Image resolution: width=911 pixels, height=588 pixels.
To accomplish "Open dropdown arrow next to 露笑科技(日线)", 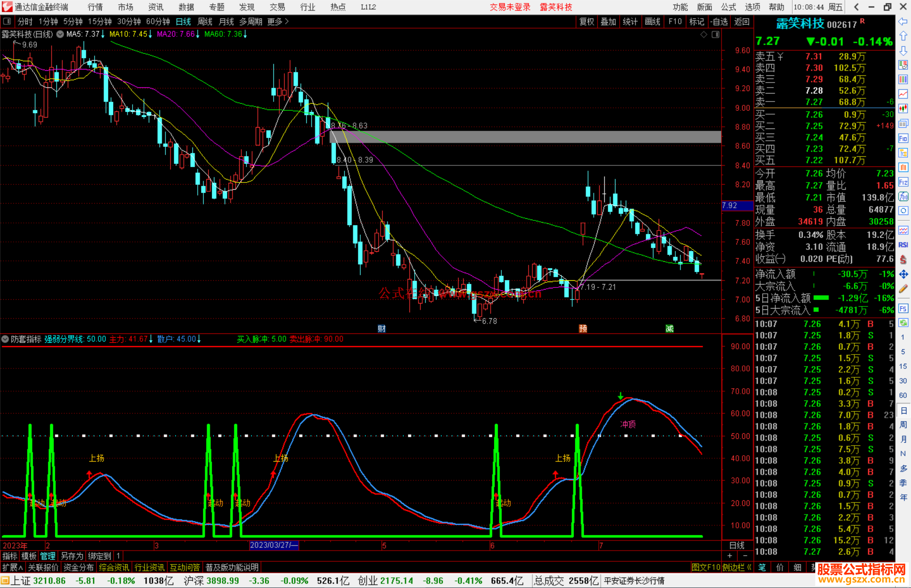I will click(60, 34).
